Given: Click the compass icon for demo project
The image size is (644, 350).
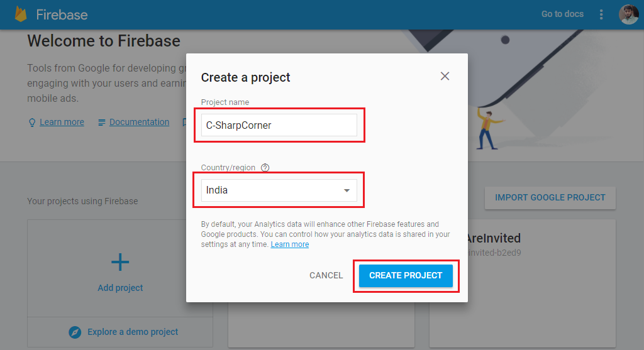Looking at the screenshot, I should click(x=75, y=332).
